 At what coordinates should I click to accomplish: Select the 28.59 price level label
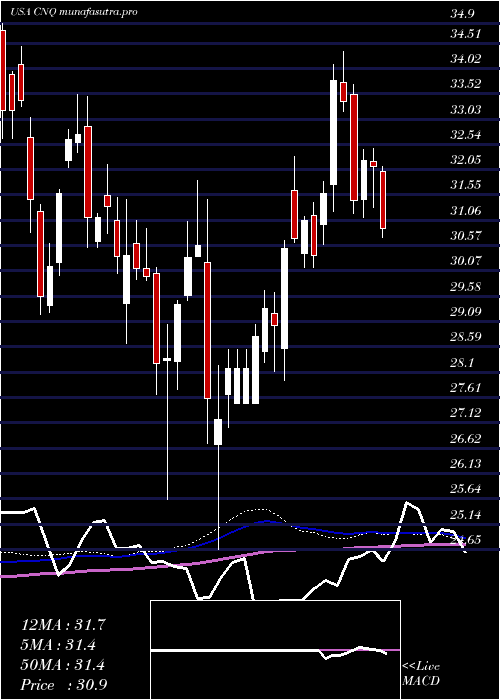click(x=466, y=336)
